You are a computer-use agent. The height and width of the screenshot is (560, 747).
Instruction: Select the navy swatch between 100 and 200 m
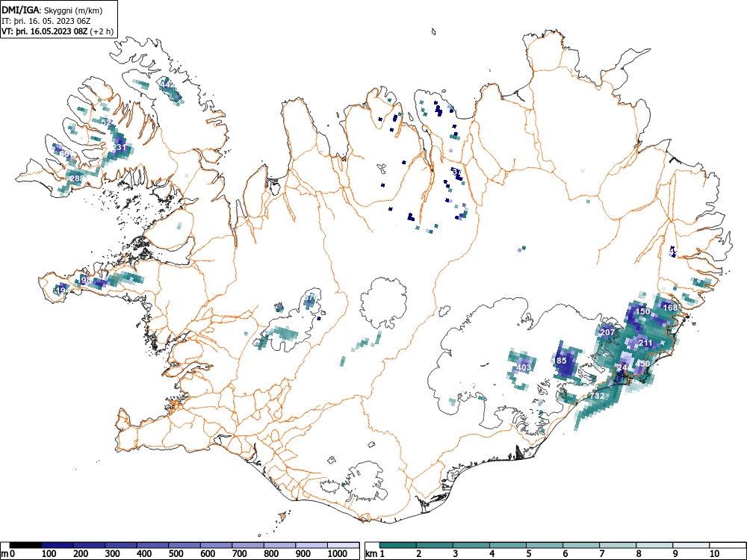click(x=58, y=545)
